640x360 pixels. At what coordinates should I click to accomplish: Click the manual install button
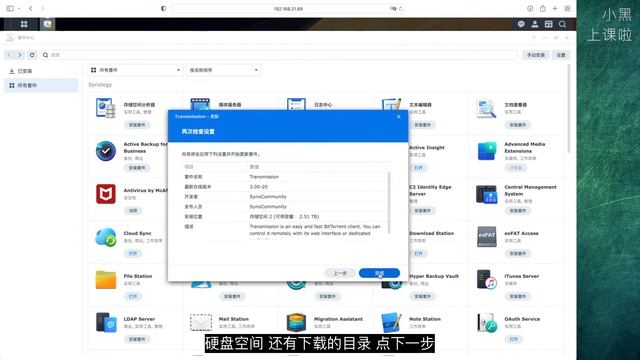pyautogui.click(x=536, y=55)
